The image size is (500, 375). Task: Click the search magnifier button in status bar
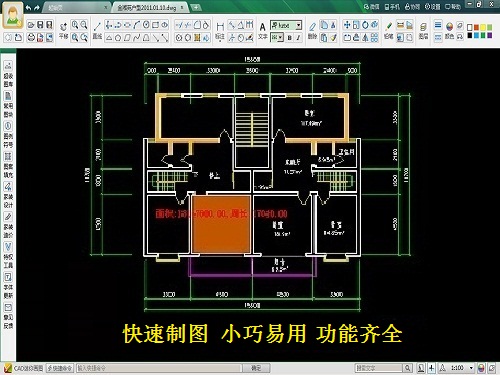[407, 368]
